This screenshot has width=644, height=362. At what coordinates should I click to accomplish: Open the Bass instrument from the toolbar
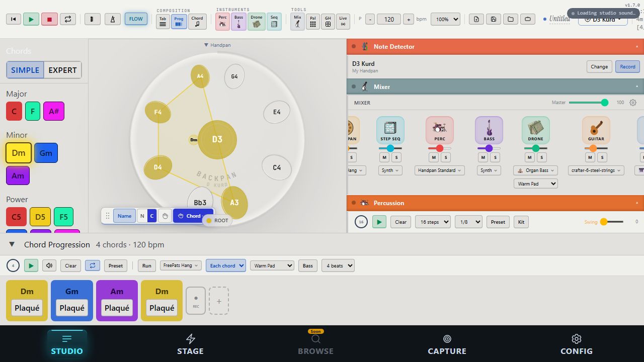pyautogui.click(x=238, y=22)
